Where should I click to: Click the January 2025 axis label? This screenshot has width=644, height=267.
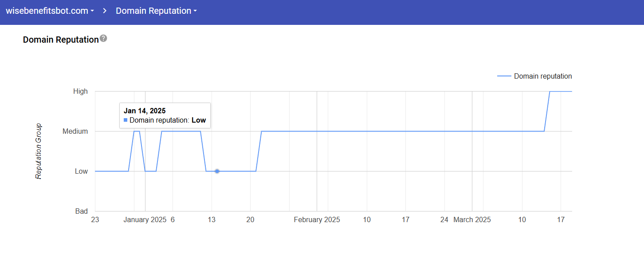click(x=145, y=220)
